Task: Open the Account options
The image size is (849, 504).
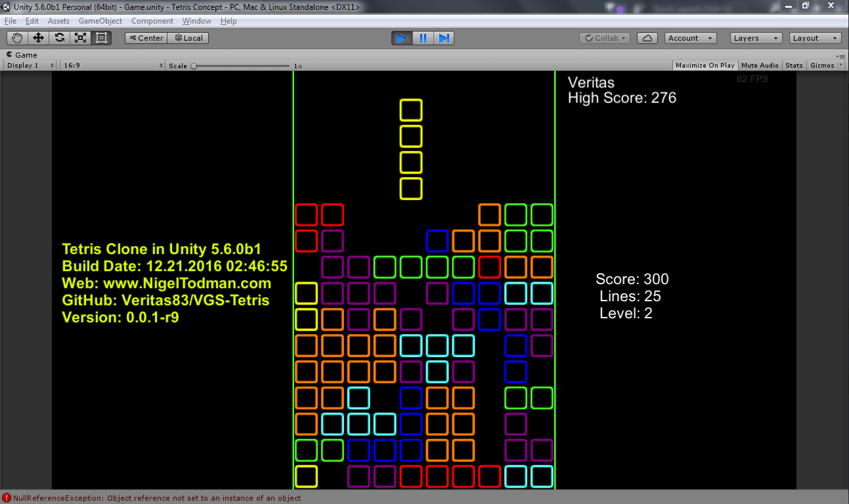Action: (x=689, y=37)
